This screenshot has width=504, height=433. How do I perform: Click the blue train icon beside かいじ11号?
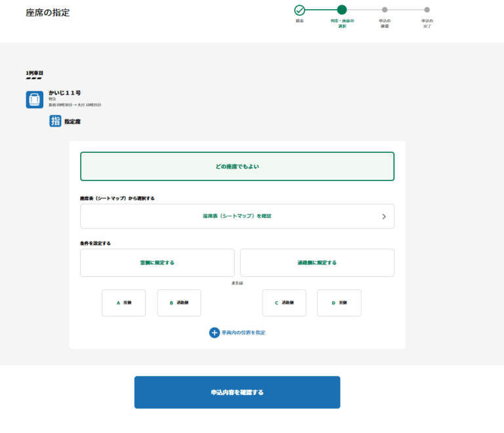pyautogui.click(x=35, y=99)
